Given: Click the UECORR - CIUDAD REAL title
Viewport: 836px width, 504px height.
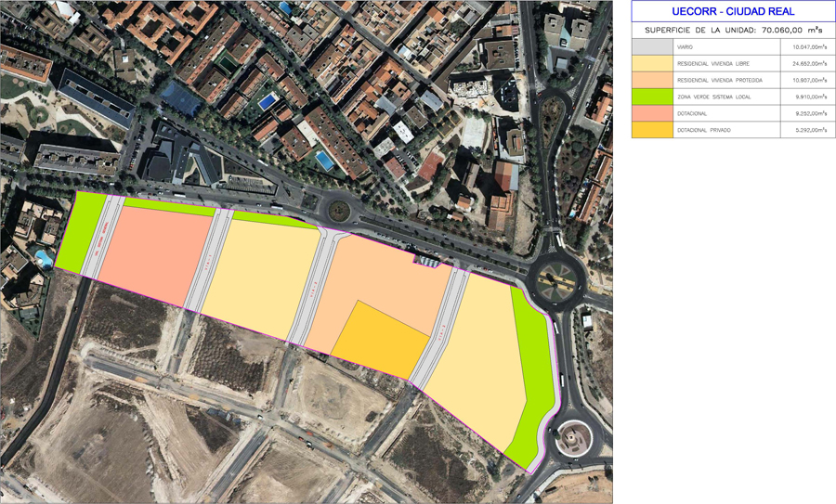Looking at the screenshot, I should (732, 12).
